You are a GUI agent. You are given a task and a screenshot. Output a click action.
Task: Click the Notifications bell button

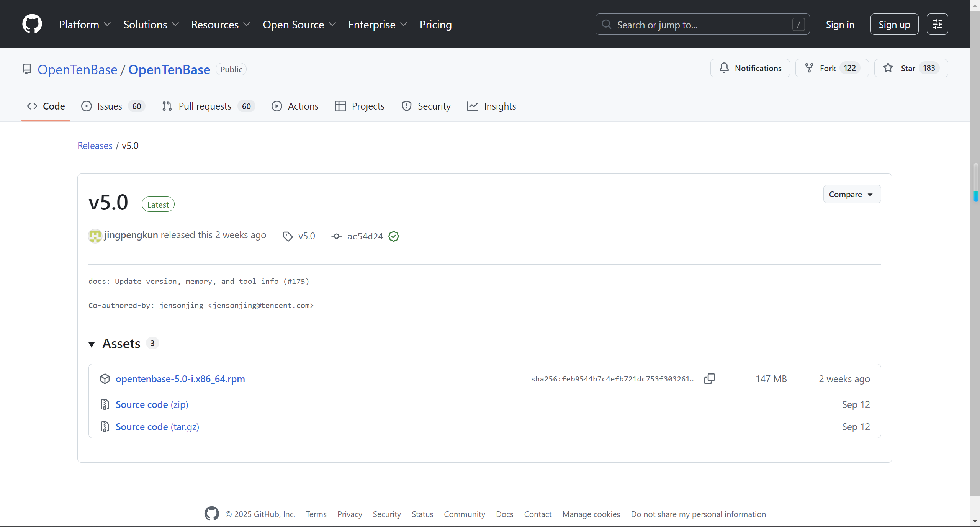point(750,68)
